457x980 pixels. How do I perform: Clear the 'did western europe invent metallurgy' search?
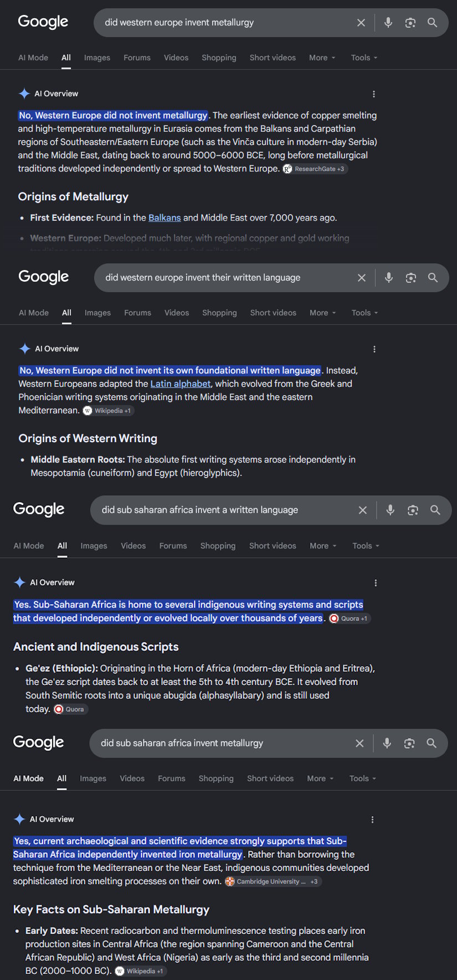(x=361, y=23)
